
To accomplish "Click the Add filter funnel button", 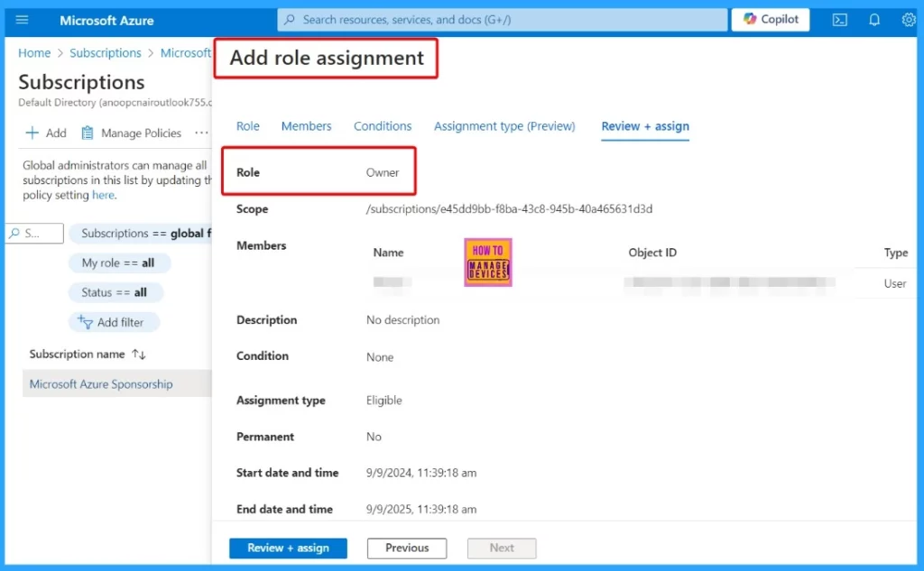I will [114, 322].
